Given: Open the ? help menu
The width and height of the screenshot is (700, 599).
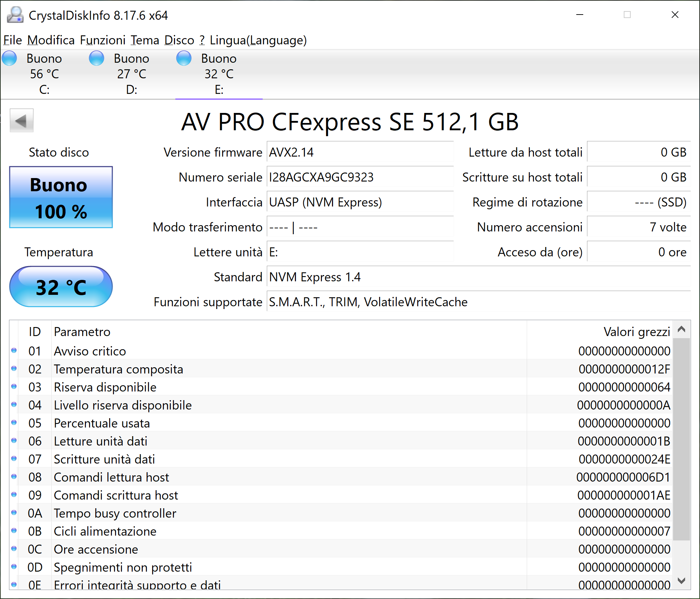Looking at the screenshot, I should [202, 40].
